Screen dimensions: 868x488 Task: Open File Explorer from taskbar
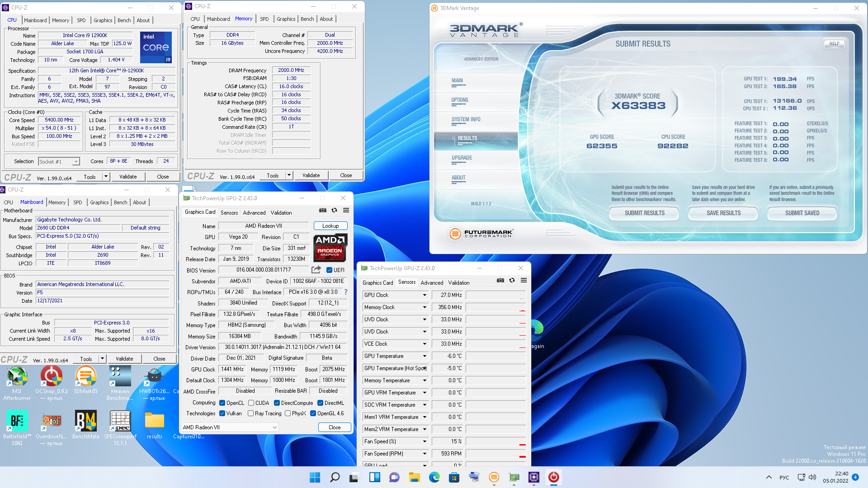tap(415, 477)
